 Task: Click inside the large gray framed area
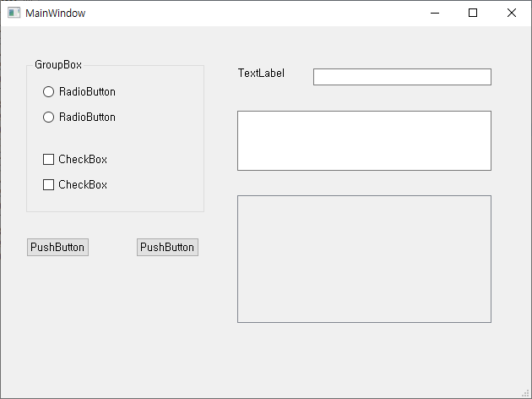coord(364,259)
